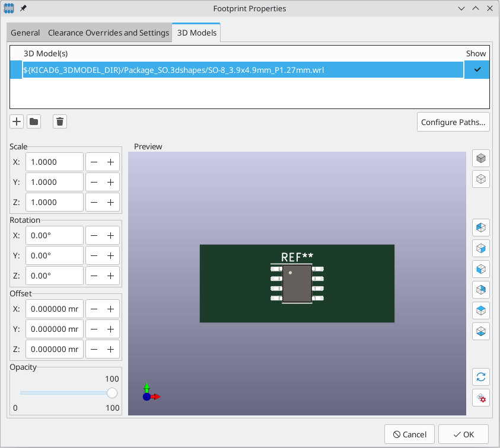Decrease Rotation Z with minus button
The image size is (500, 448).
94,276
